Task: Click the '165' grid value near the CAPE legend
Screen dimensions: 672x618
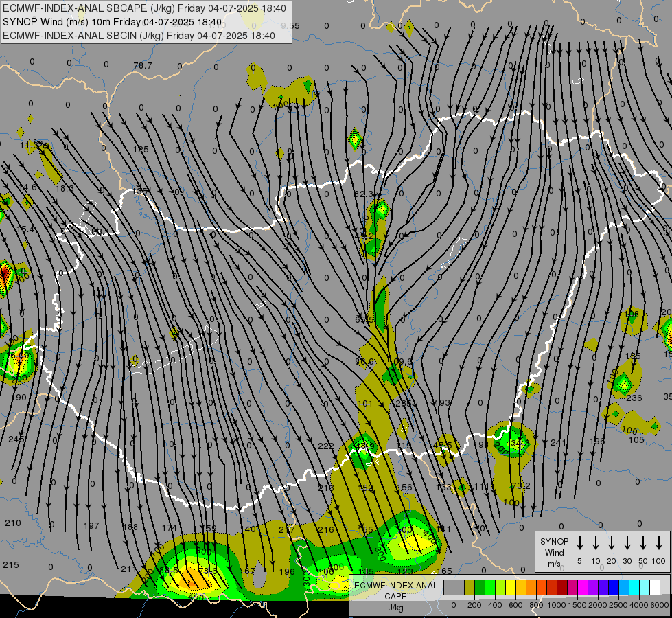Action: click(444, 571)
